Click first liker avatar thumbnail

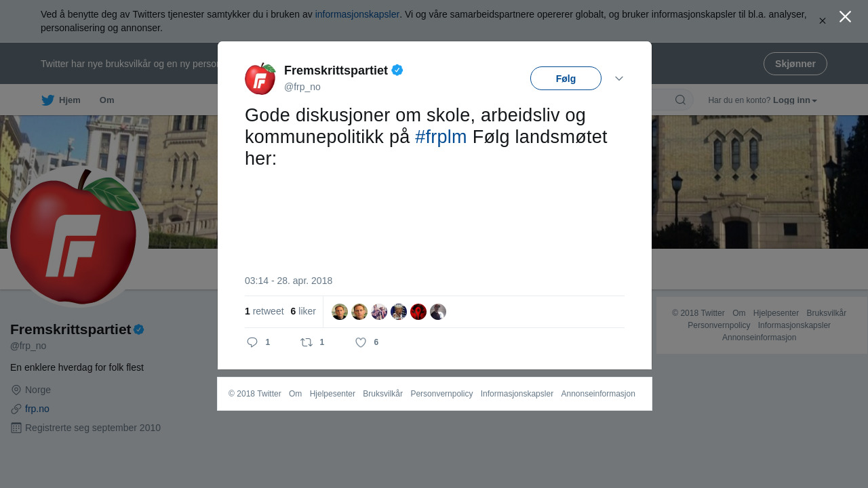(340, 312)
